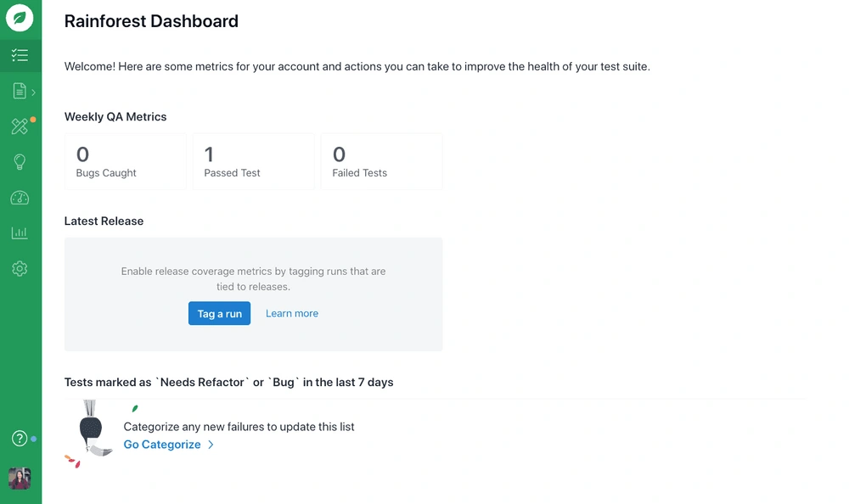Viewport: 849px width, 504px height.
Task: Select the document page icon in sidebar
Action: pyautogui.click(x=20, y=91)
